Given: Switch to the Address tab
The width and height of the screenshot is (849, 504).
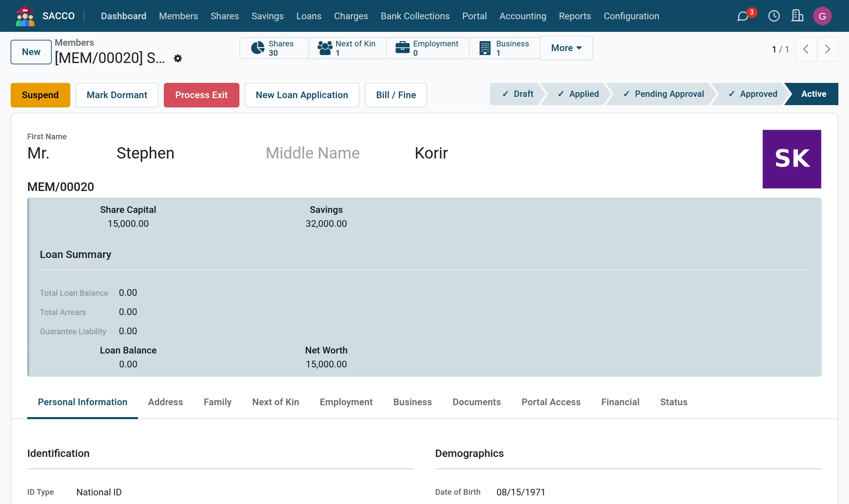Looking at the screenshot, I should click(165, 402).
